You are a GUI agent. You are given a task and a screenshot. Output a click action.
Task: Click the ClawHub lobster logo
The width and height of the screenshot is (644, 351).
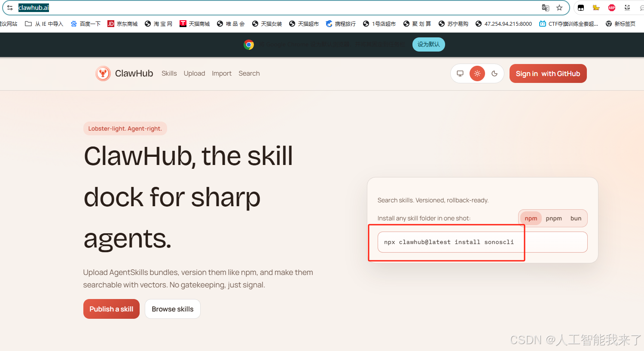coord(103,73)
